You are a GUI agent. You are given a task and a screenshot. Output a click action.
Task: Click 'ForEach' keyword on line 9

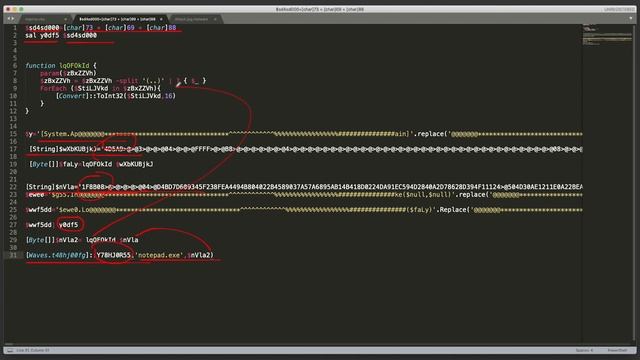[x=53, y=89]
